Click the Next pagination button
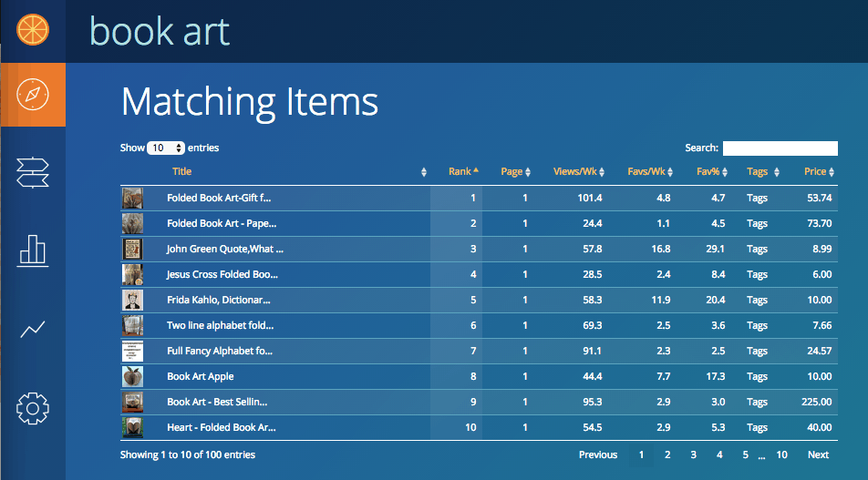 click(818, 454)
